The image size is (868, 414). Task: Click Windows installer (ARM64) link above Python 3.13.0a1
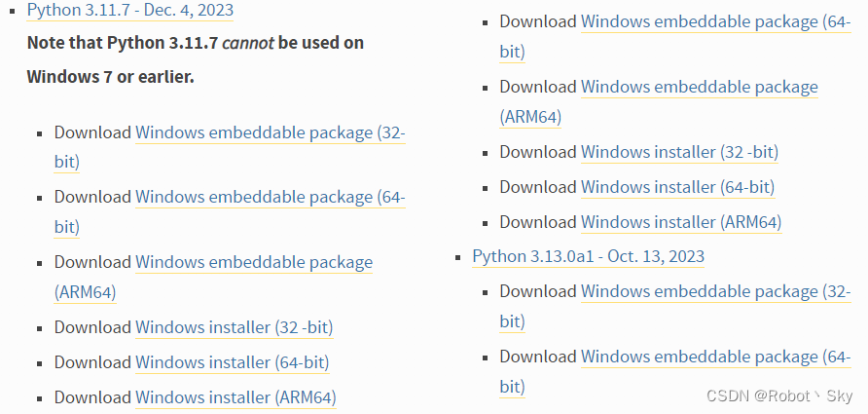[681, 222]
